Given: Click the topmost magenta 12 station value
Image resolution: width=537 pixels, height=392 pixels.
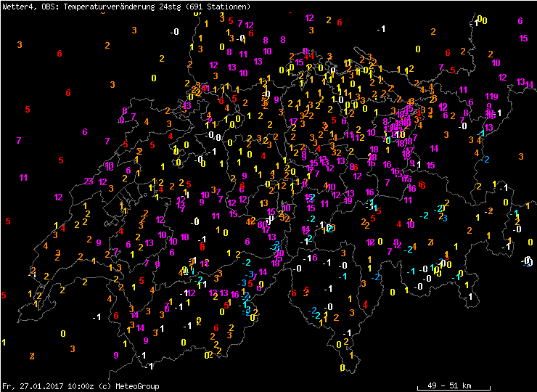Looking at the screenshot, I should click(x=309, y=17).
